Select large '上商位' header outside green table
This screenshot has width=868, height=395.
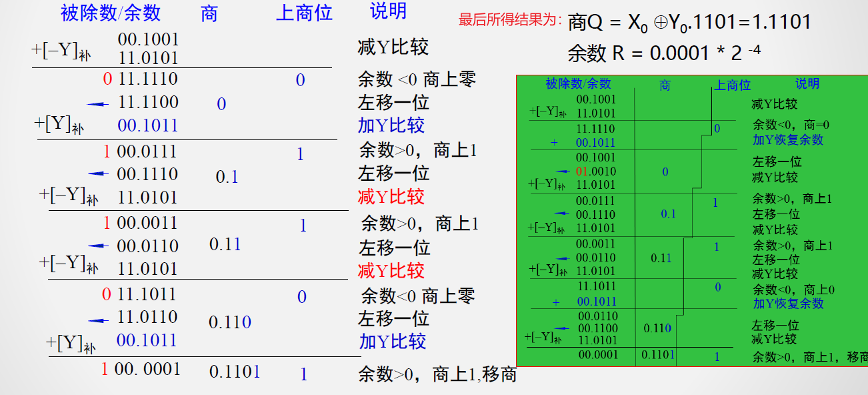[304, 13]
